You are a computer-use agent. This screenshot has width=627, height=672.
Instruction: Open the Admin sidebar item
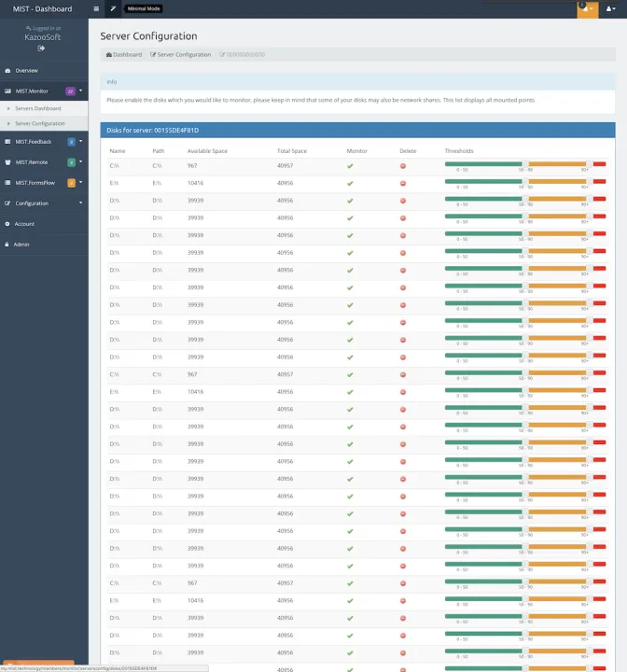pyautogui.click(x=44, y=245)
